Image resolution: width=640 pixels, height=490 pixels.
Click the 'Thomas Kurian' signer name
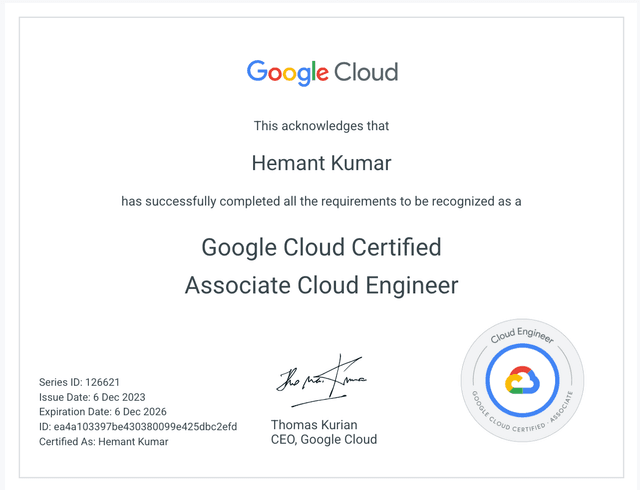click(314, 425)
